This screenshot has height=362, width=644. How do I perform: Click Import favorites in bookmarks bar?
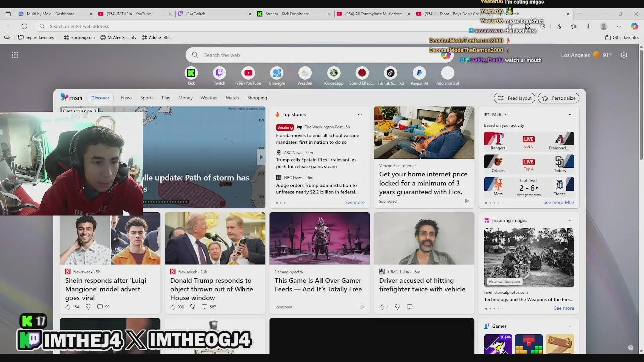[36, 37]
